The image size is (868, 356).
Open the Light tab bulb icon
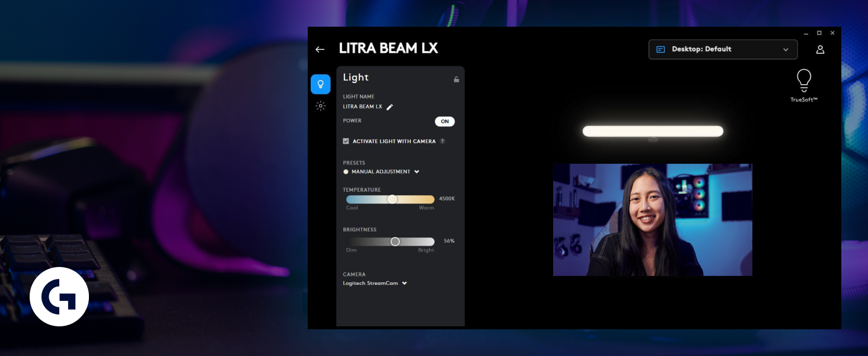(321, 84)
